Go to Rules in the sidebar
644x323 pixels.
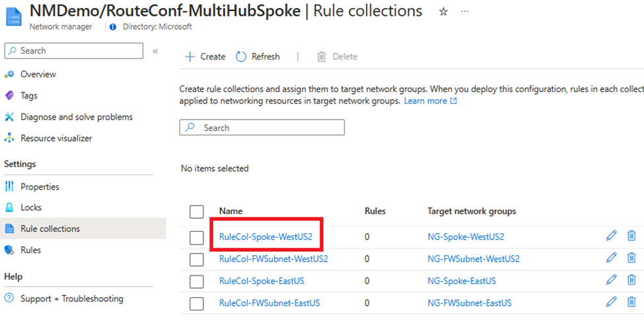click(x=30, y=250)
